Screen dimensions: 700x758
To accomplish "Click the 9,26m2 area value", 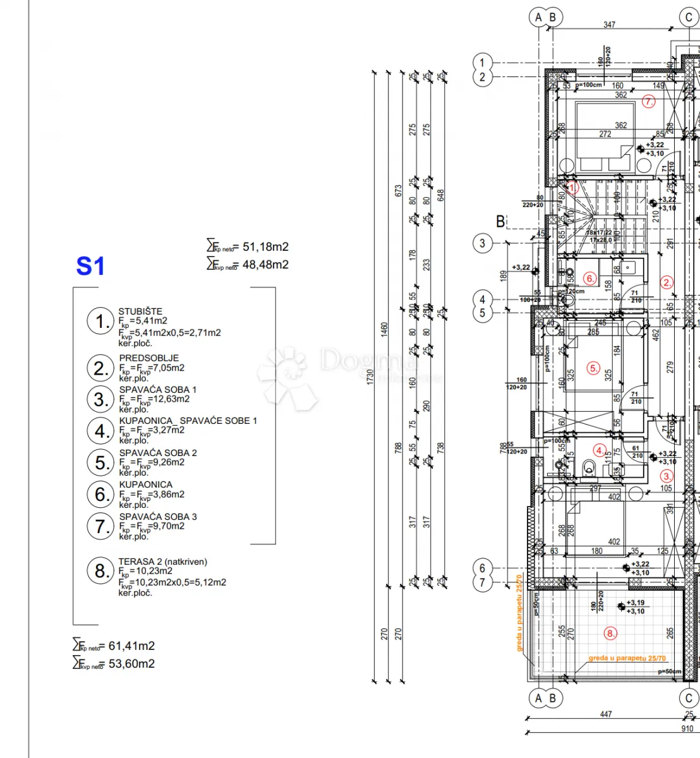I will pos(168,462).
